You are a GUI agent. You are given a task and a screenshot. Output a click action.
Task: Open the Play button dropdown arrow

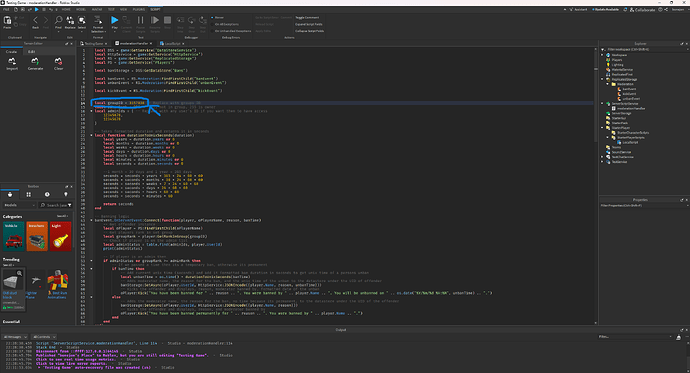pos(114,31)
